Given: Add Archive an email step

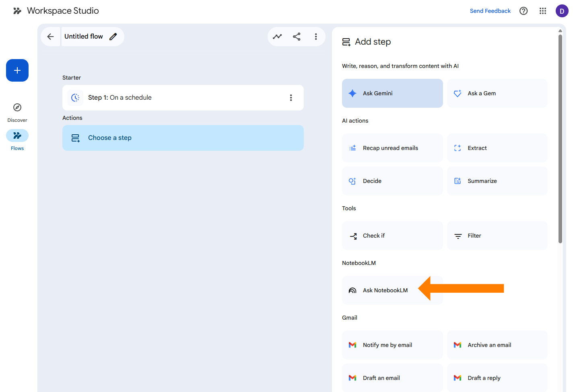Looking at the screenshot, I should tap(497, 345).
